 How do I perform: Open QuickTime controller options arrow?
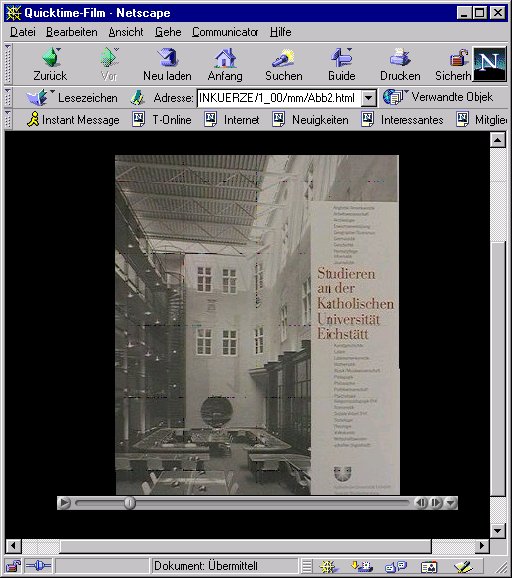pyautogui.click(x=450, y=503)
